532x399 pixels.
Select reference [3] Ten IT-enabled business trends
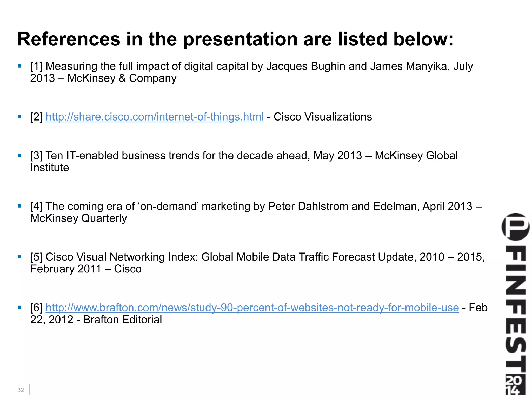click(x=244, y=162)
